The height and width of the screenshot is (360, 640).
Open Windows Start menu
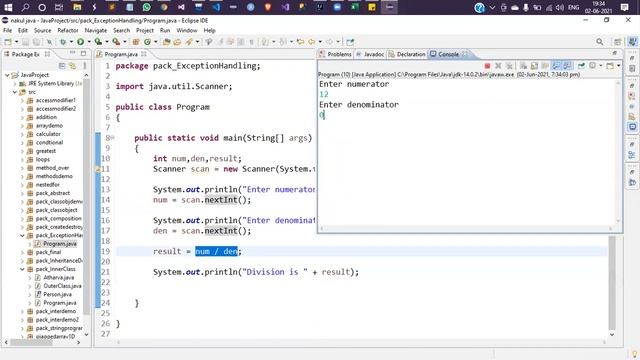8,7
